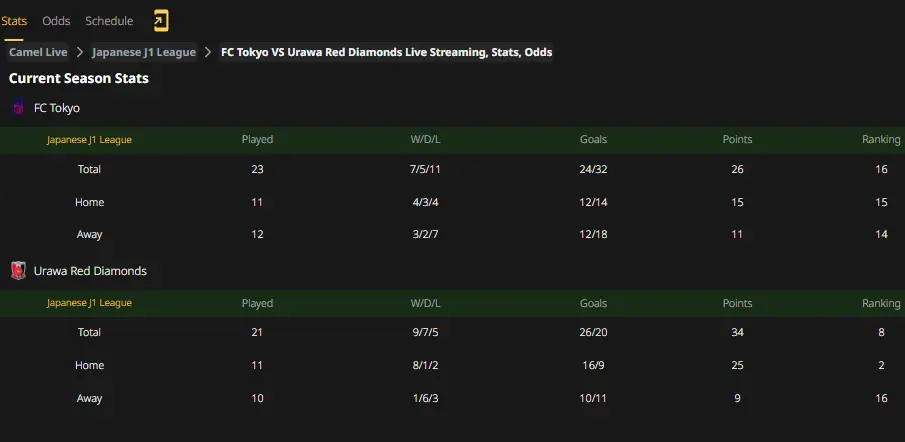Click the yellow open-in-new-window icon
905x442 pixels.
(x=161, y=21)
